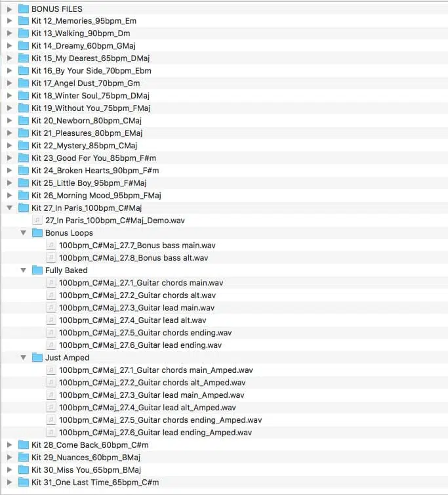Click Kit 14_Dreamy_60bpm_GMaj folder icon
This screenshot has height=495, width=448.
coord(24,46)
